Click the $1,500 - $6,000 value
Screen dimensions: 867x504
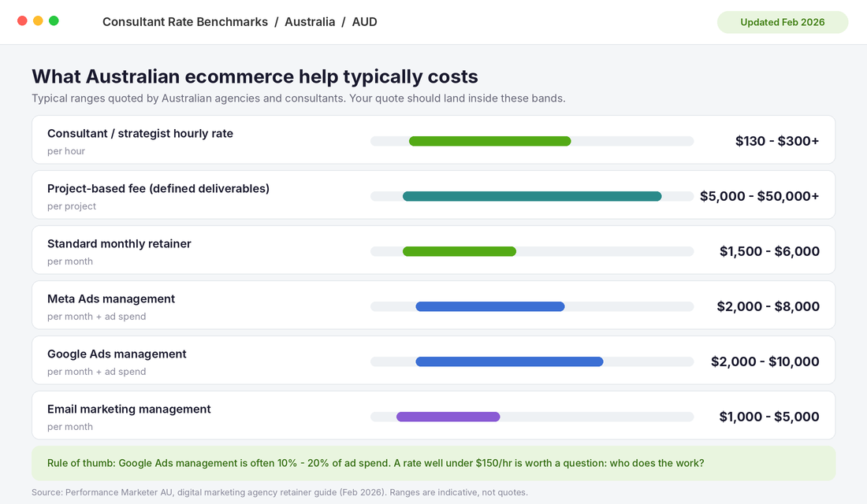coord(770,251)
